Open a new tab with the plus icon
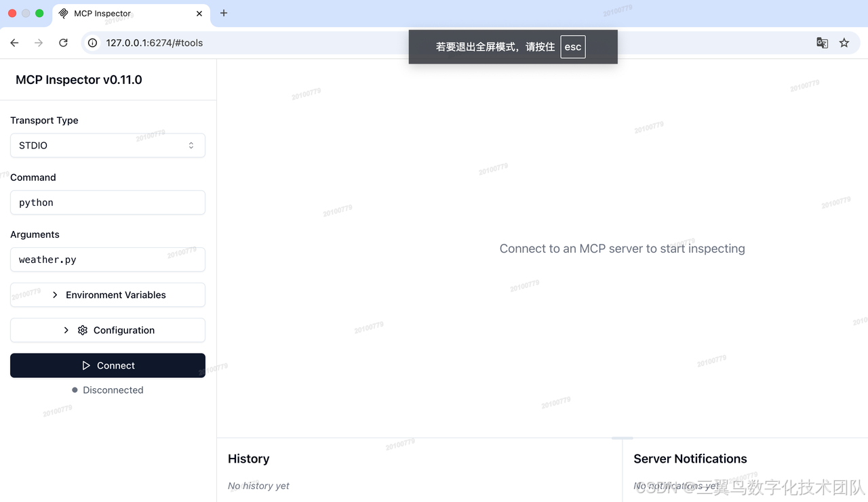Image resolution: width=868 pixels, height=502 pixels. pos(224,13)
